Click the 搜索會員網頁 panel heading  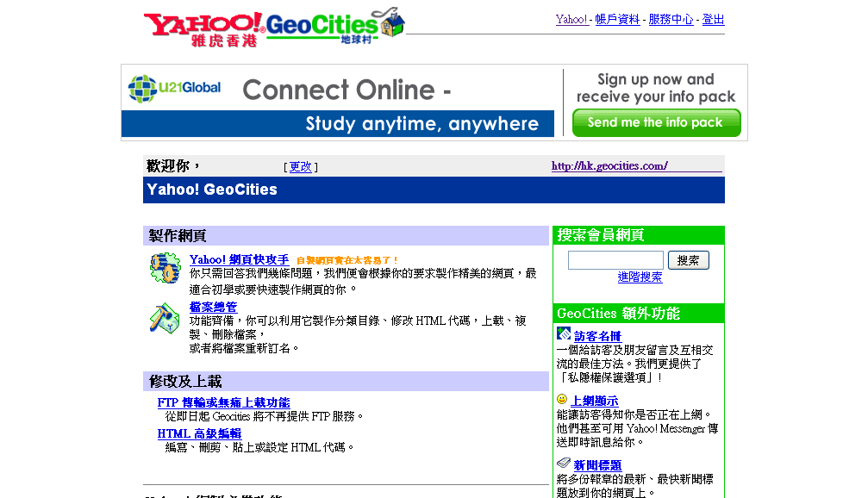click(x=601, y=235)
